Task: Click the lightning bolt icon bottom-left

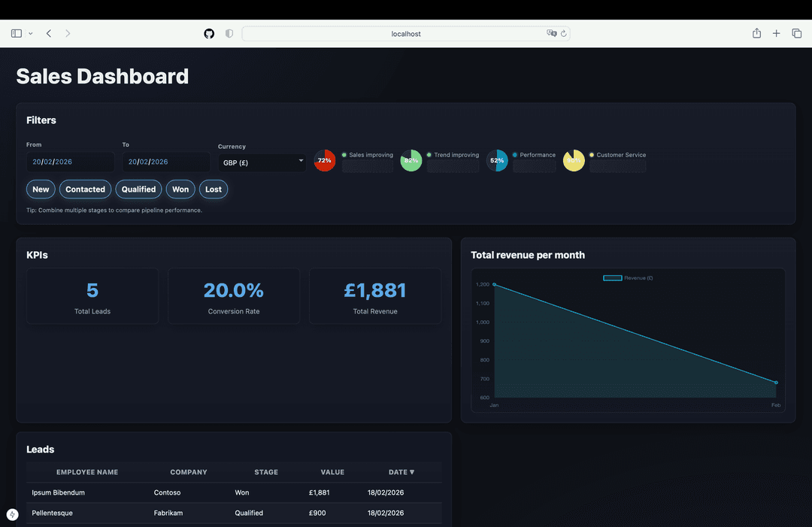Action: (x=12, y=515)
